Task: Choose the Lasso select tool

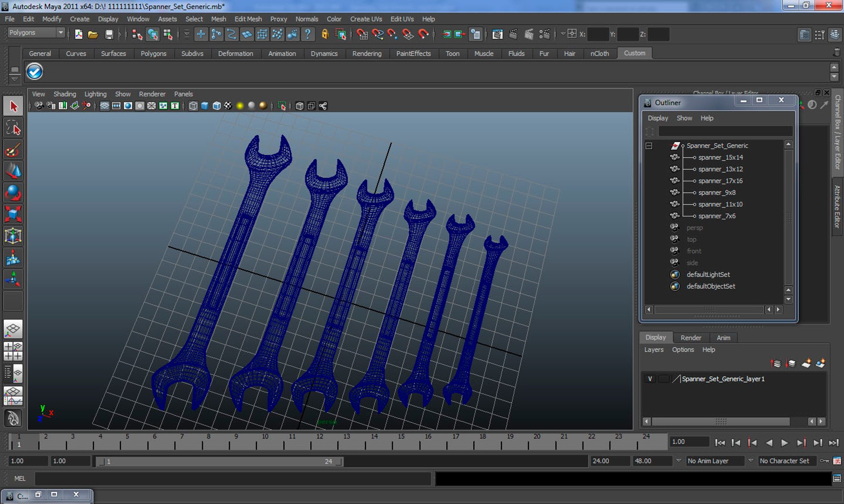Action: [13, 128]
